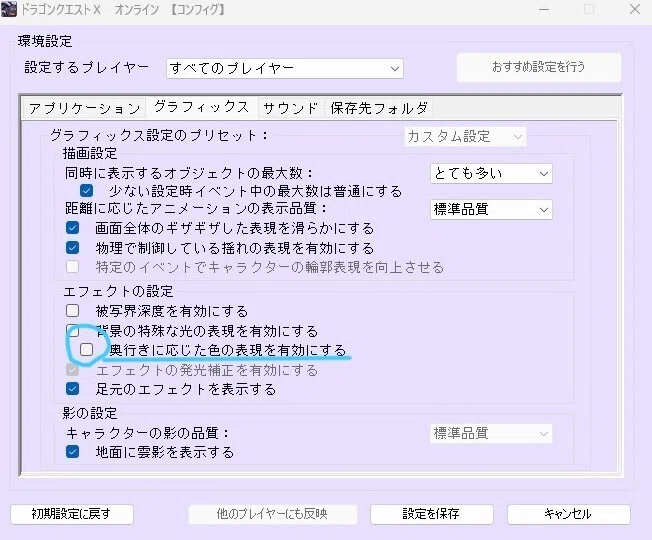The height and width of the screenshot is (540, 652).
Task: Click the エフェクトの発光補正を有効にする checkbox
Action: 72,370
